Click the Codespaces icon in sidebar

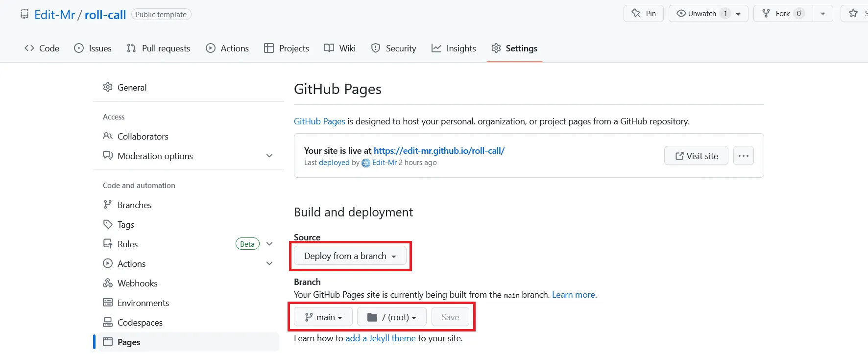coord(108,322)
